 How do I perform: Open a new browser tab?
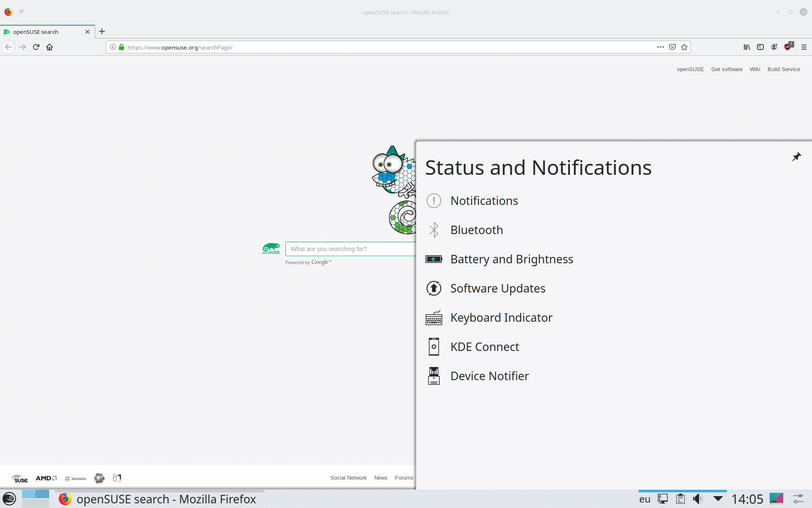[102, 31]
